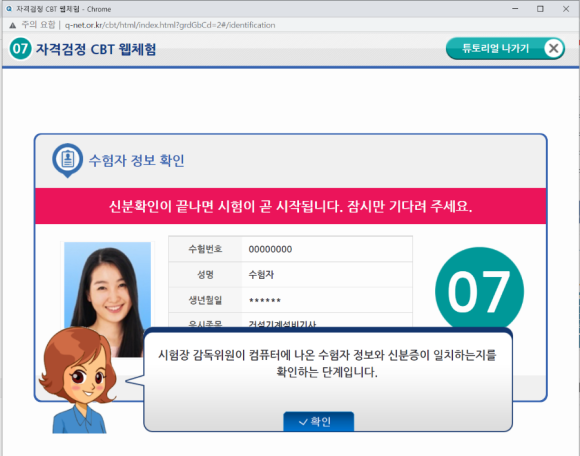Click the 07 step badge in header
The image size is (580, 456).
click(20, 48)
